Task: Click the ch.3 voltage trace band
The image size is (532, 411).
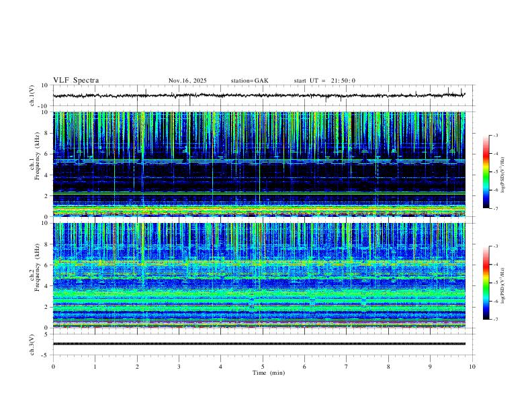Action: click(x=259, y=344)
